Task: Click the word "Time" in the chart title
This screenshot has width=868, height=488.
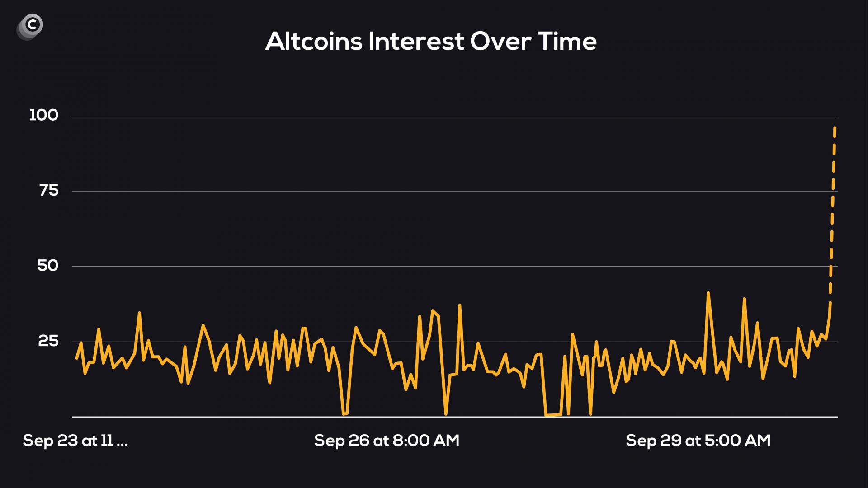Action: click(x=567, y=42)
